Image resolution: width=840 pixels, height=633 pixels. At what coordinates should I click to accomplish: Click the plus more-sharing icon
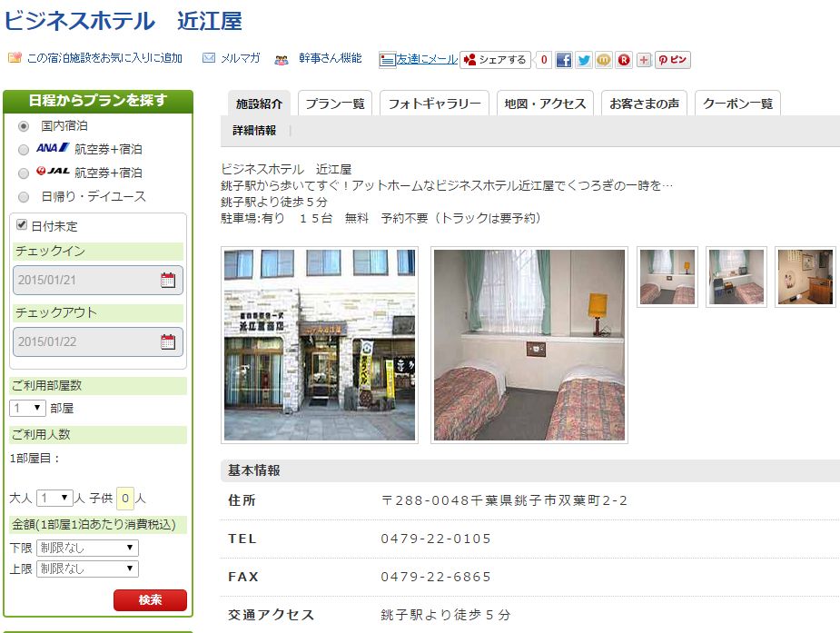(x=644, y=60)
